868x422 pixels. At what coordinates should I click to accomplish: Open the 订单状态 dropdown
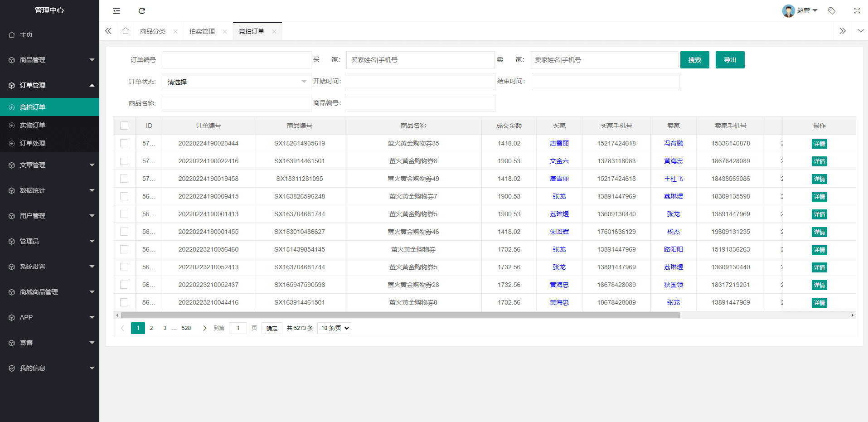237,82
